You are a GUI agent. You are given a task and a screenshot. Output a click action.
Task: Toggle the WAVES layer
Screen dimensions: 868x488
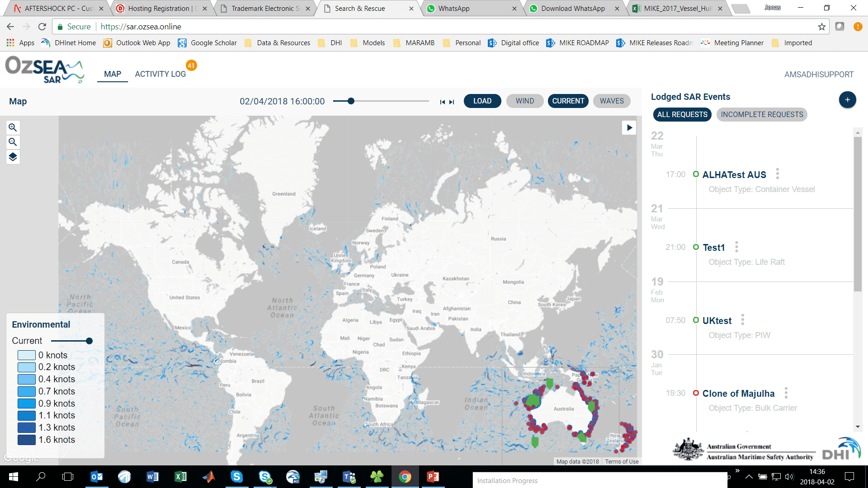(x=612, y=101)
